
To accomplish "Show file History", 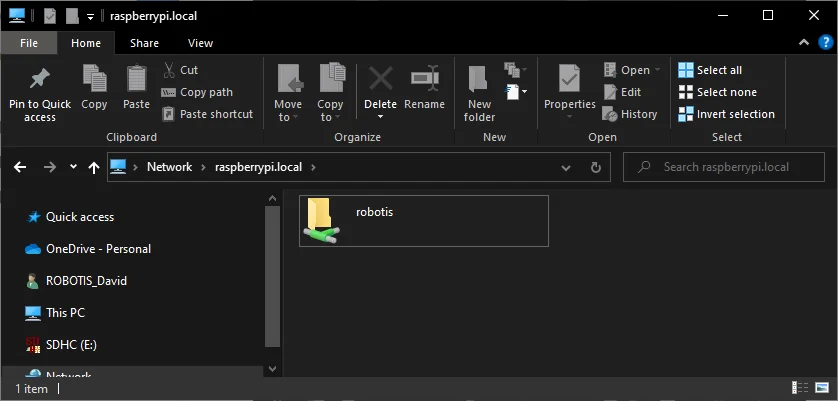I will [631, 114].
